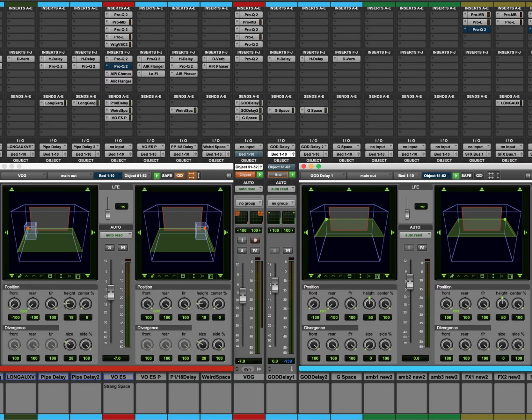532x420 pixels.
Task: Toggle SAFE in the GOD Delay 1 panner
Action: point(466,176)
